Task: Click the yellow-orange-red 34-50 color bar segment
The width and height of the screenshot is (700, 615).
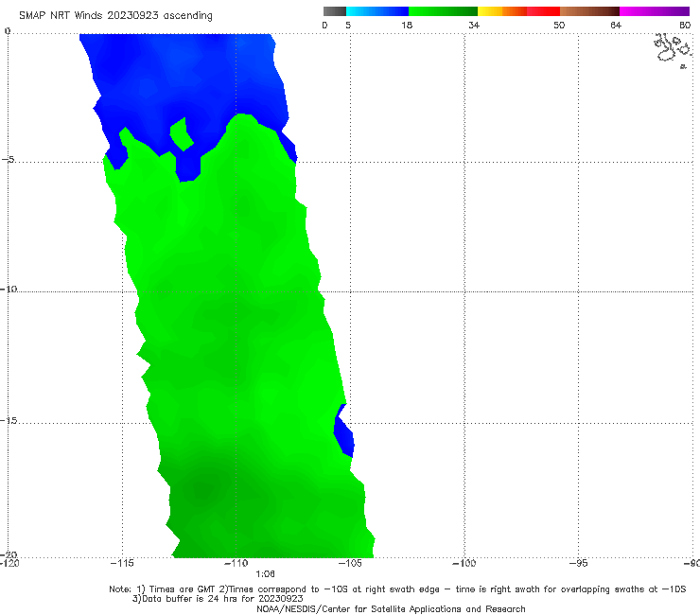Action: (518, 11)
